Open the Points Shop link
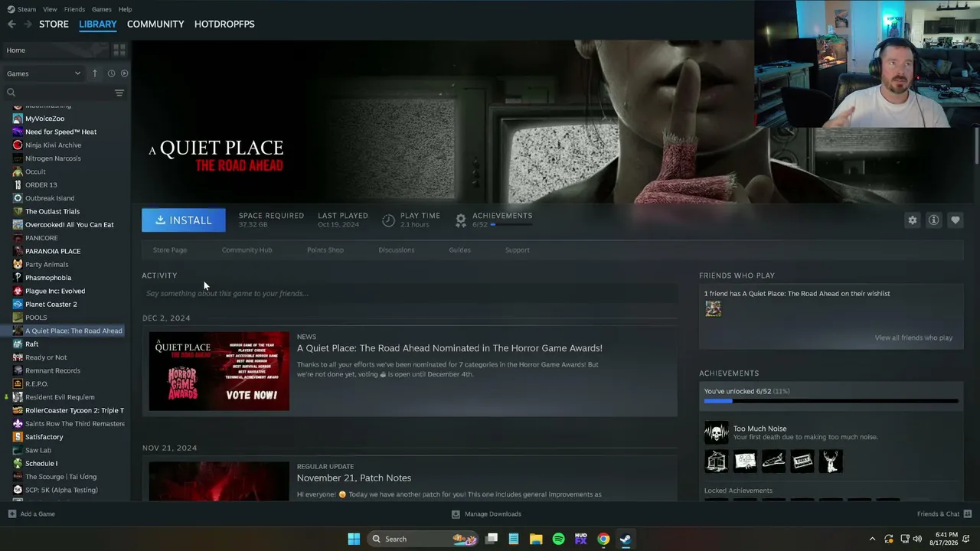 click(325, 249)
